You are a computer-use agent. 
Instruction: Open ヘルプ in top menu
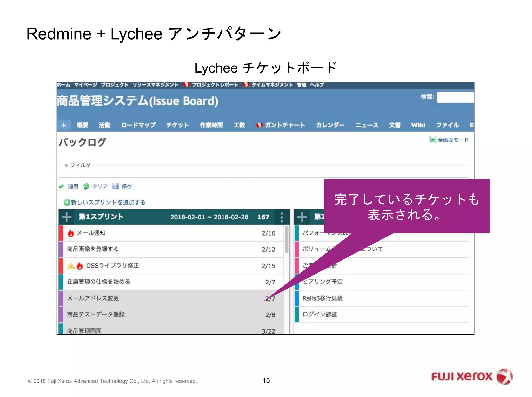coord(317,85)
